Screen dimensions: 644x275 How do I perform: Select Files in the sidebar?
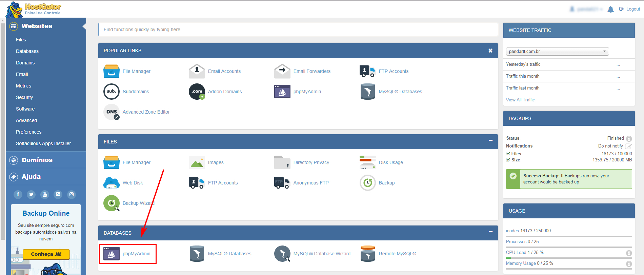[21, 40]
